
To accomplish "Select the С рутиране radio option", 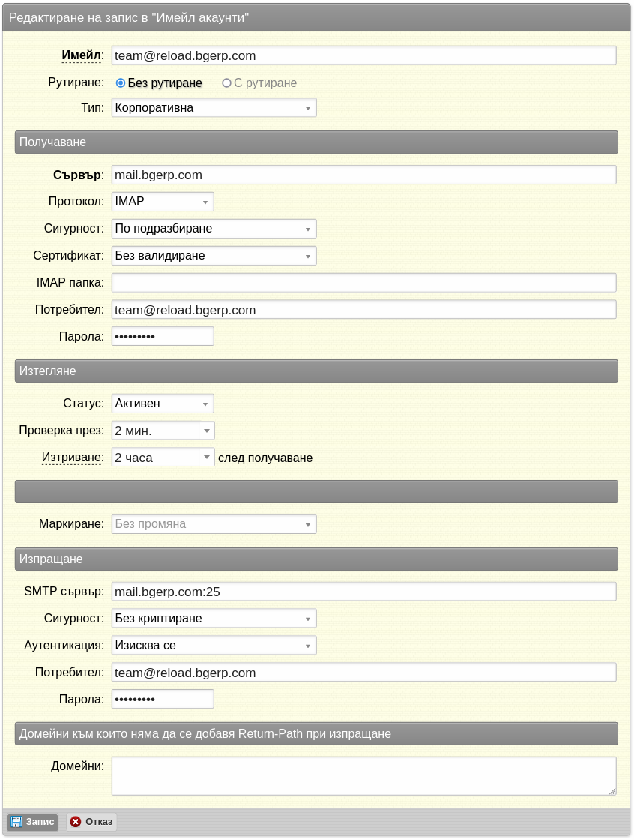I will (x=226, y=83).
